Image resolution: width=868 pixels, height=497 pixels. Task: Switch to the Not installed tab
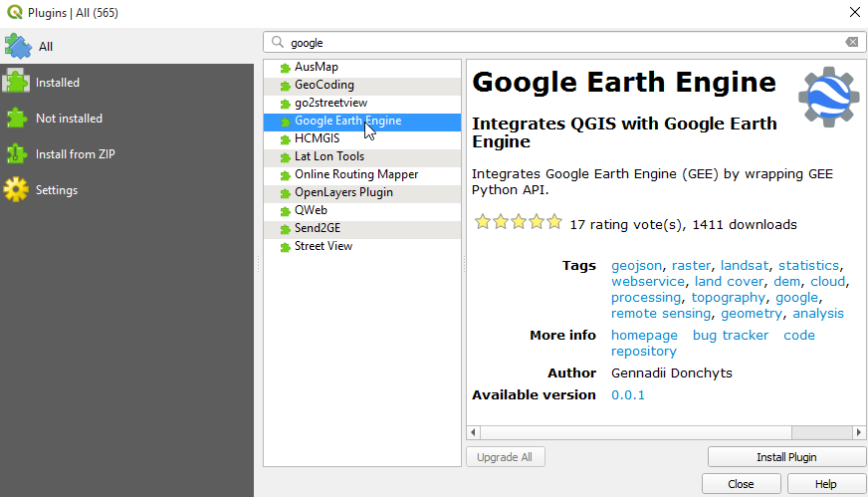(x=126, y=119)
